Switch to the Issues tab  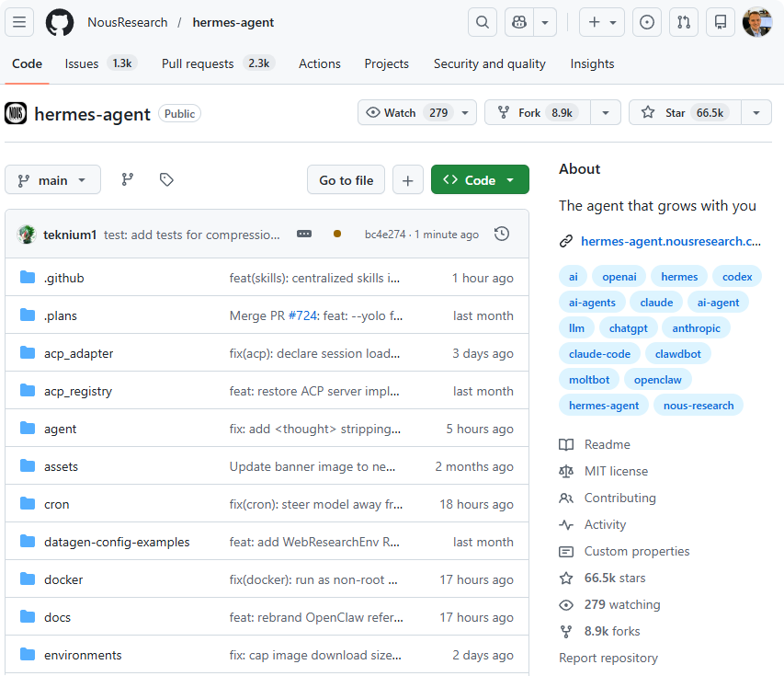point(99,63)
